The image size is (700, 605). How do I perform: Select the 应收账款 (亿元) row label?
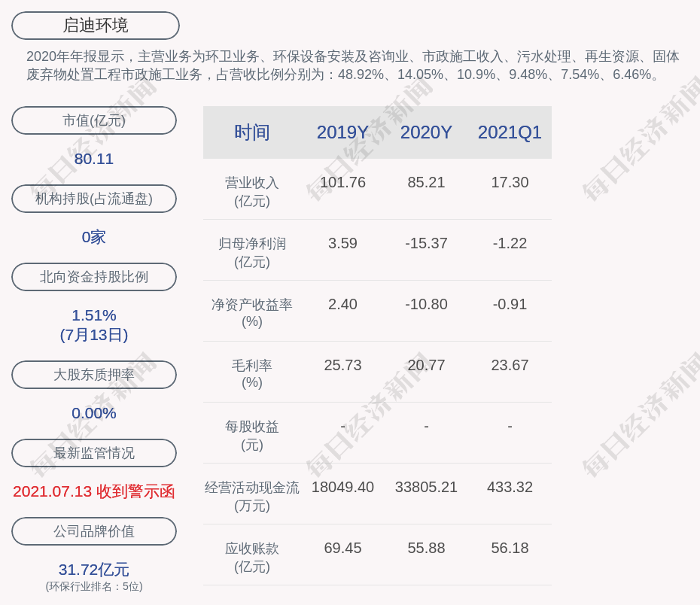(252, 558)
